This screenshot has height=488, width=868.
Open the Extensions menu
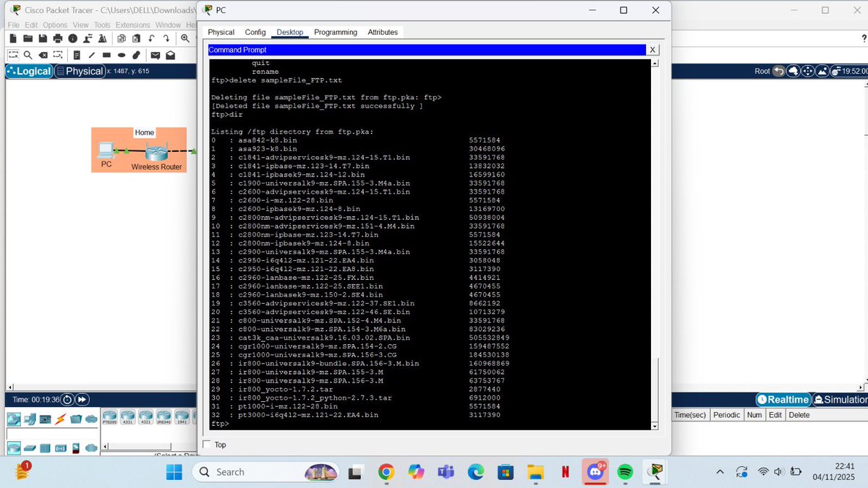click(132, 25)
